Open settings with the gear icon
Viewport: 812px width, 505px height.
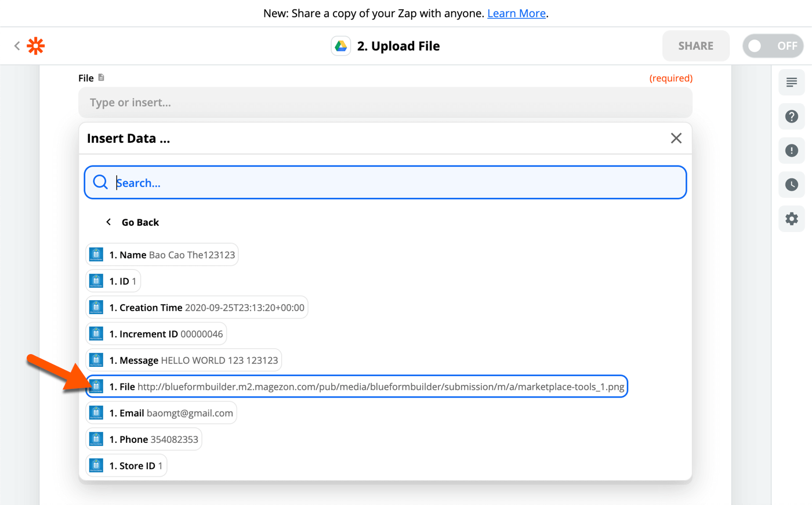[x=791, y=219]
